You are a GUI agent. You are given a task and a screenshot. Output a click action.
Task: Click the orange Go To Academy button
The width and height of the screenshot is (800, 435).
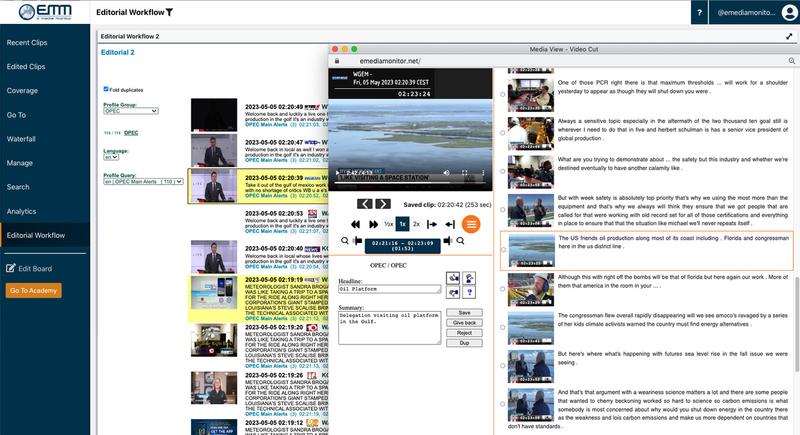[x=33, y=290]
